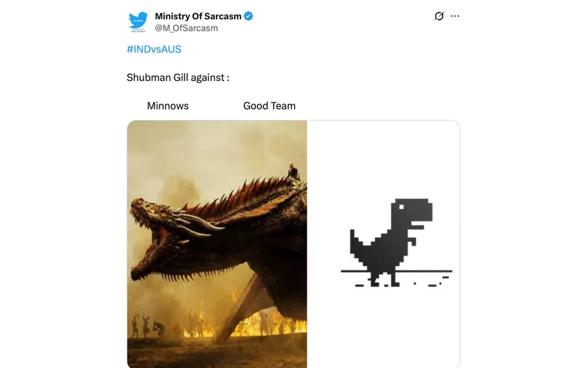Open the pixel dinosaur image
Screen dimensions: 588x368
tap(383, 244)
